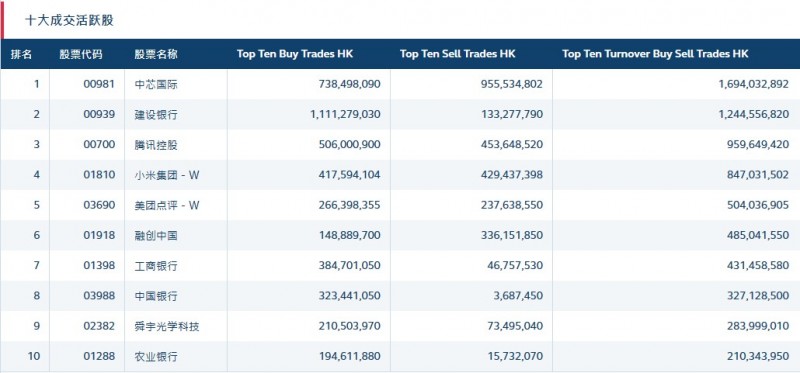Select the 建设银行 row name
800x373 pixels.
click(156, 115)
